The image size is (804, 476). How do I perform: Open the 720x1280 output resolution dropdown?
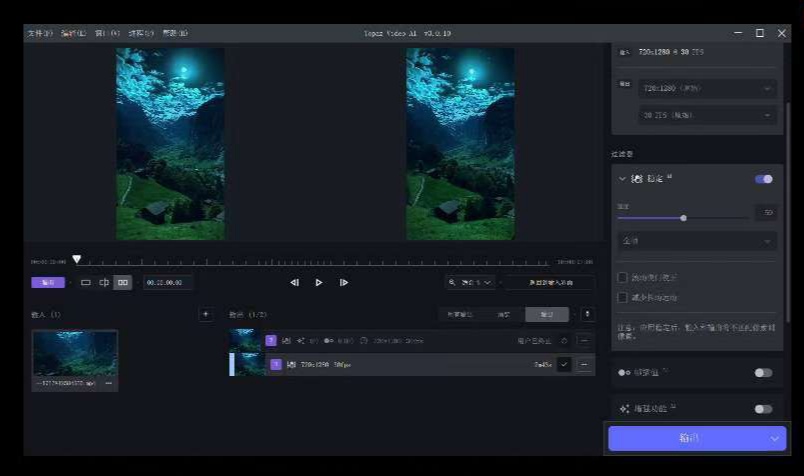pyautogui.click(x=707, y=89)
